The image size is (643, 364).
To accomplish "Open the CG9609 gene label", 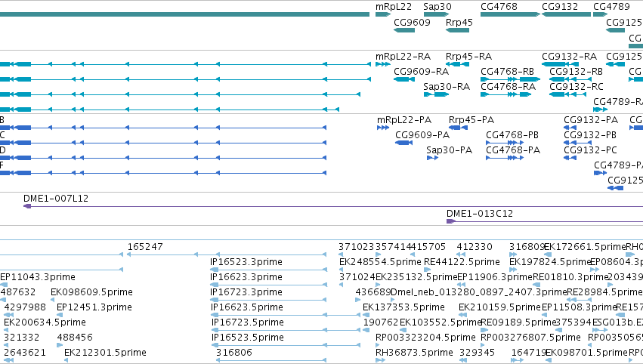I will (x=412, y=22).
